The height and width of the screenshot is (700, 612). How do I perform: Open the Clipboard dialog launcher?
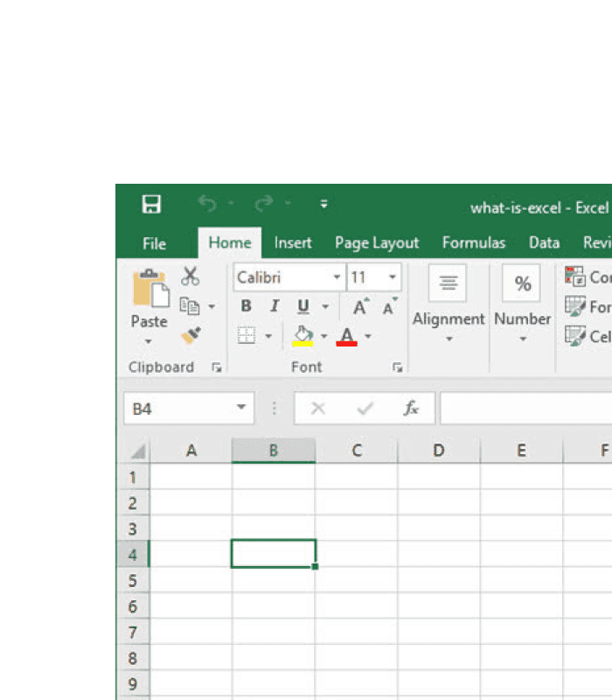point(217,367)
